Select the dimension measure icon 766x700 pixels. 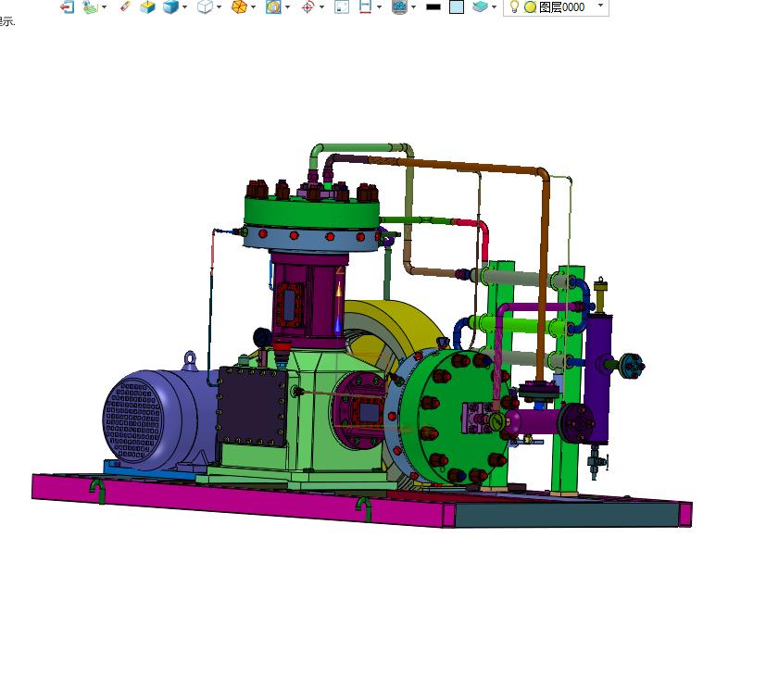[366, 6]
